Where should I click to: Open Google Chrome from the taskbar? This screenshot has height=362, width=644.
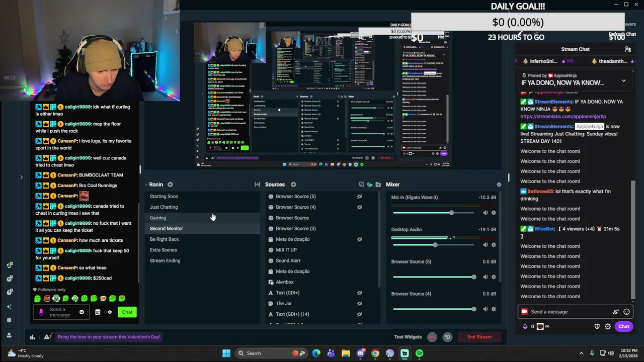point(375,353)
